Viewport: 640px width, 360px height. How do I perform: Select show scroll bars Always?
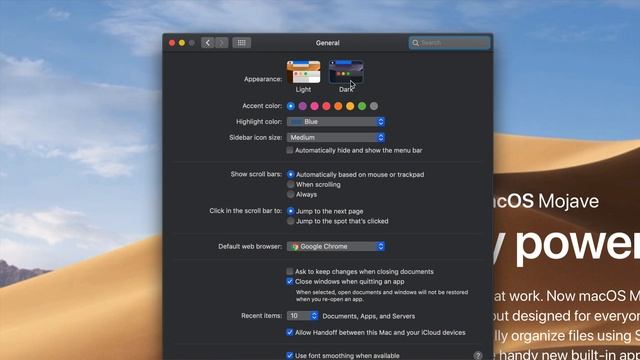pos(291,194)
